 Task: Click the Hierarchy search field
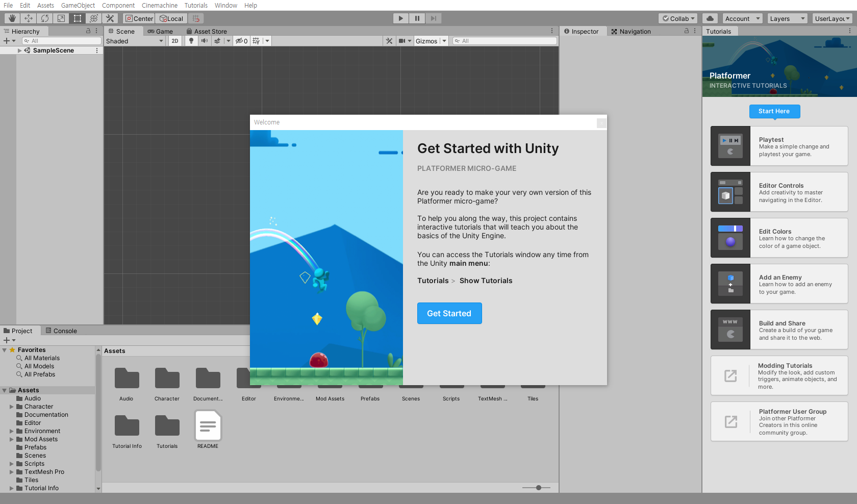pyautogui.click(x=62, y=41)
